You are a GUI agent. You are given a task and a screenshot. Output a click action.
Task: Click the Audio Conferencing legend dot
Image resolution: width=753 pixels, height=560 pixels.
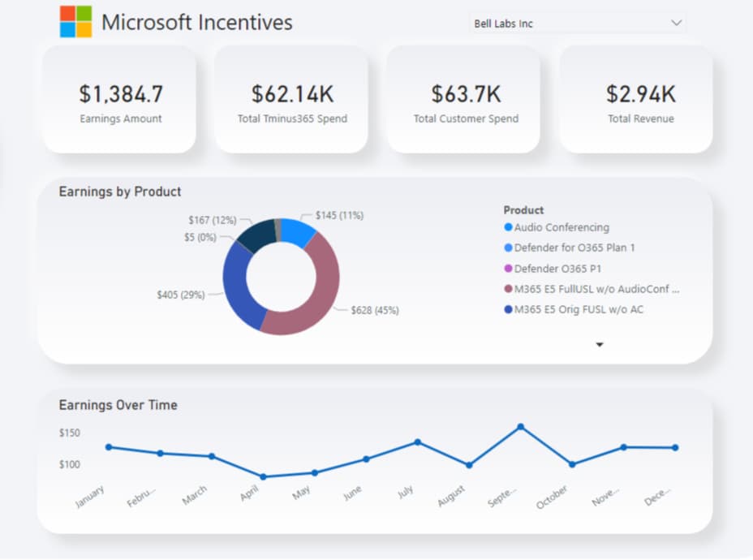tap(508, 227)
